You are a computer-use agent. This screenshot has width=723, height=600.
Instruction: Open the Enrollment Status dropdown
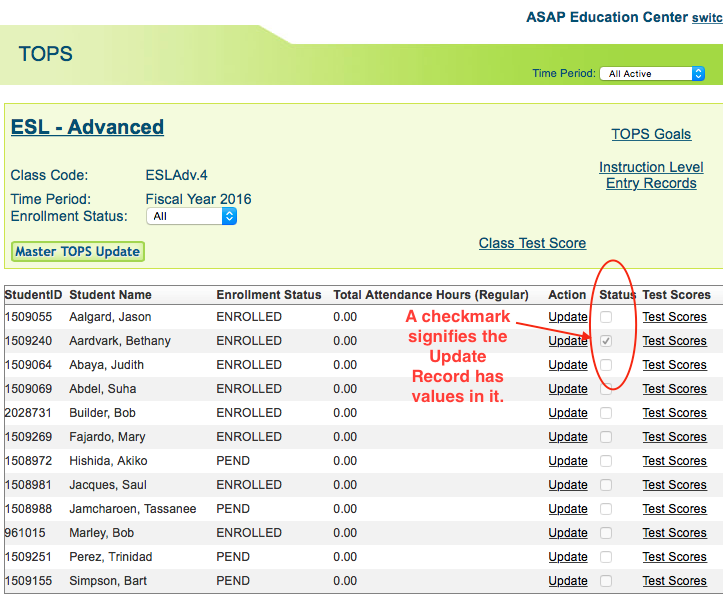191,216
